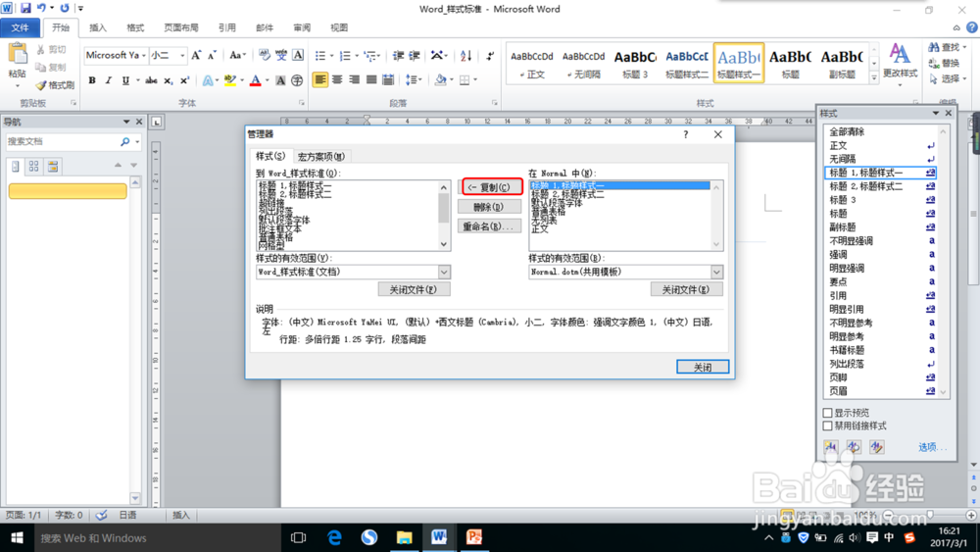Screen dimensions: 980x552
Task: Open the 文件 menu tab
Action: (20, 27)
